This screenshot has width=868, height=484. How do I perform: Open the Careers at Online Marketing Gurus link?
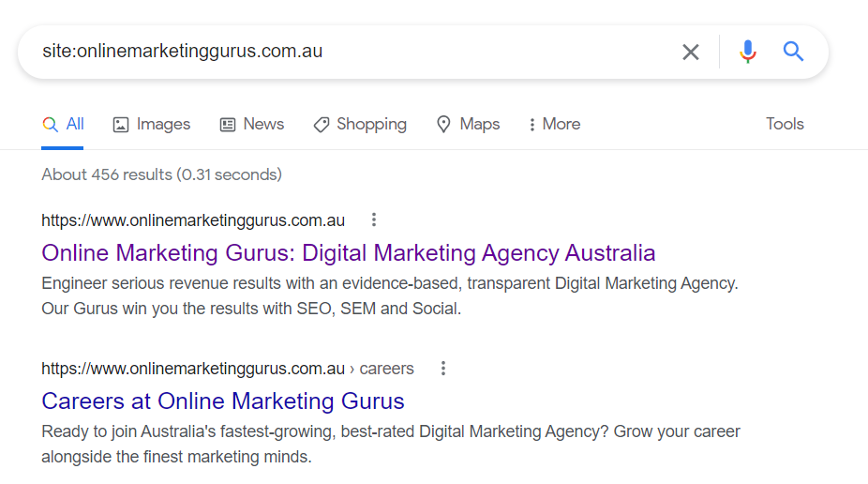coord(222,401)
